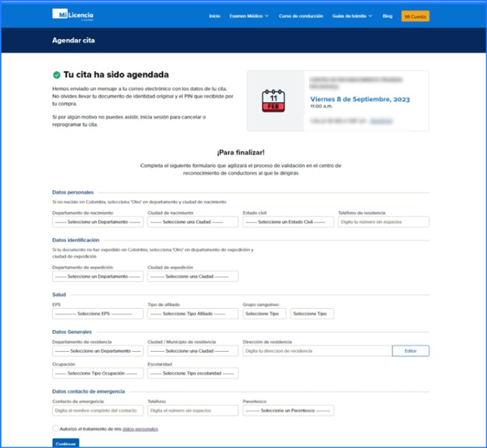Screen dimensions: 487x448
Task: Click the Tu cita ha sido agendada heading
Action: tap(116, 75)
